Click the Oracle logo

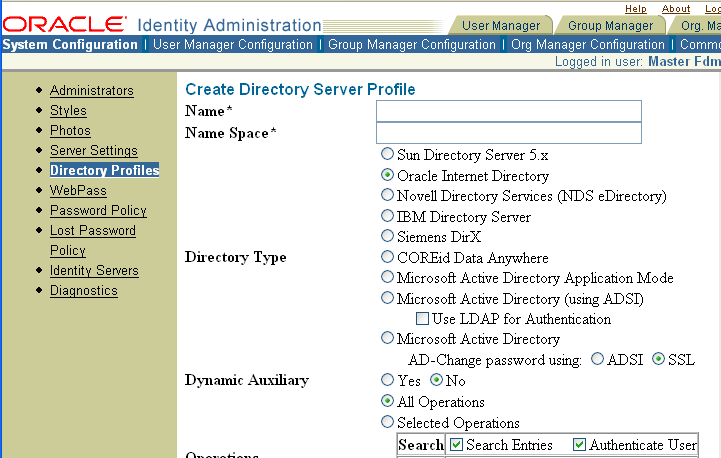click(x=65, y=24)
